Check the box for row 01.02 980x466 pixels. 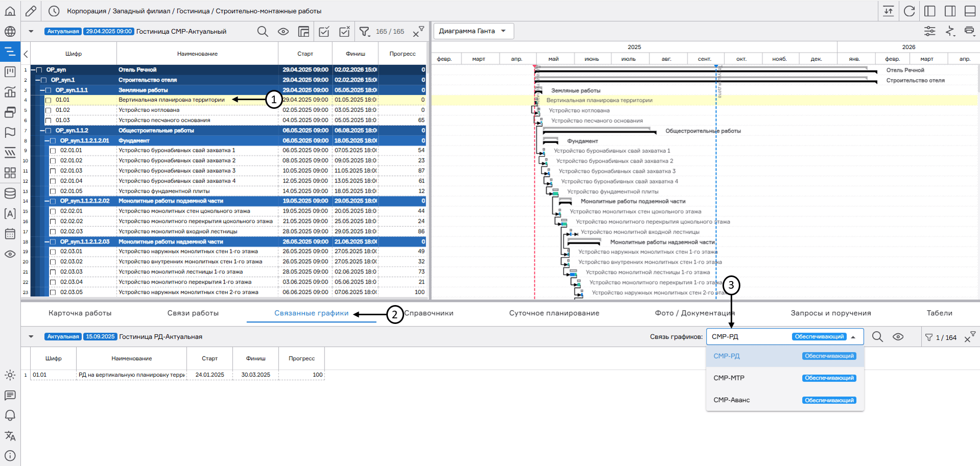[x=49, y=110]
